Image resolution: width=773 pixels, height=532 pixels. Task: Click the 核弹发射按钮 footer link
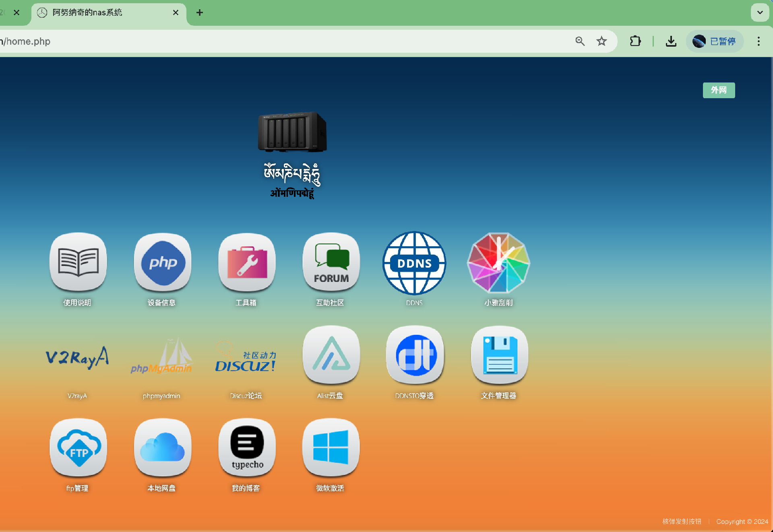click(x=682, y=522)
